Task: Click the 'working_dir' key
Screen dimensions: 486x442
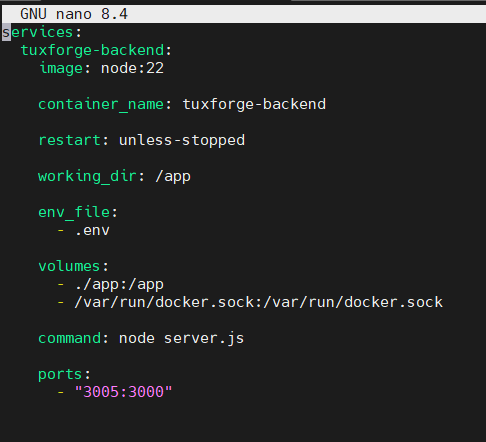Action: tap(87, 176)
